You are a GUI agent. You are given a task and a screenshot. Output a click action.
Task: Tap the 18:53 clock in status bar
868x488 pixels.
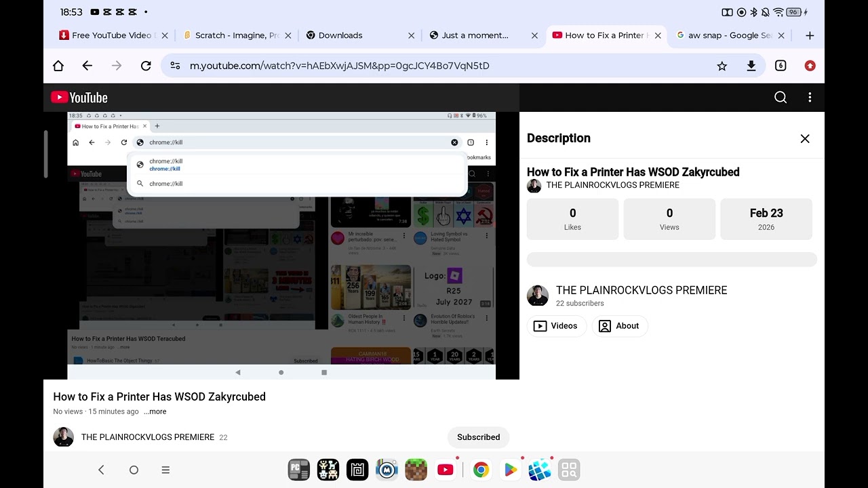point(71,12)
